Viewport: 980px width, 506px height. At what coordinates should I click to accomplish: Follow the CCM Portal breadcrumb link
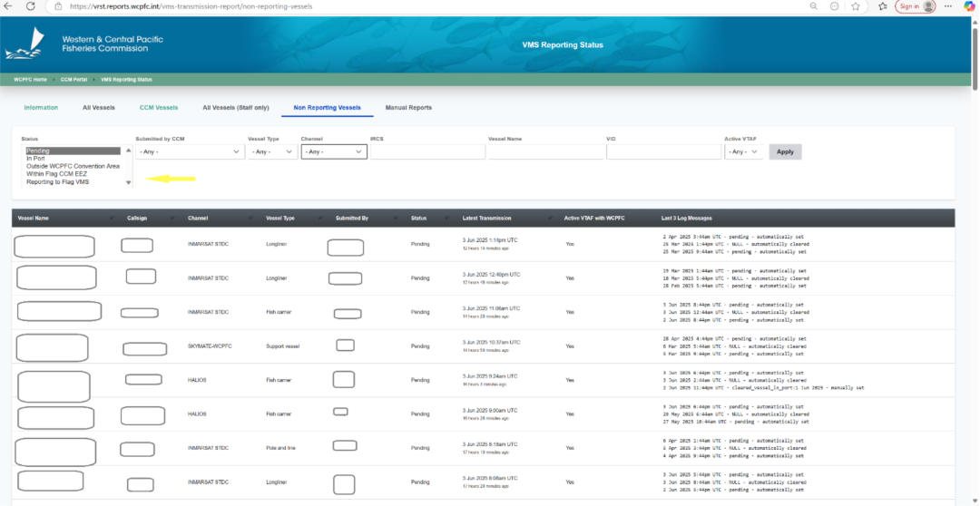tap(73, 80)
